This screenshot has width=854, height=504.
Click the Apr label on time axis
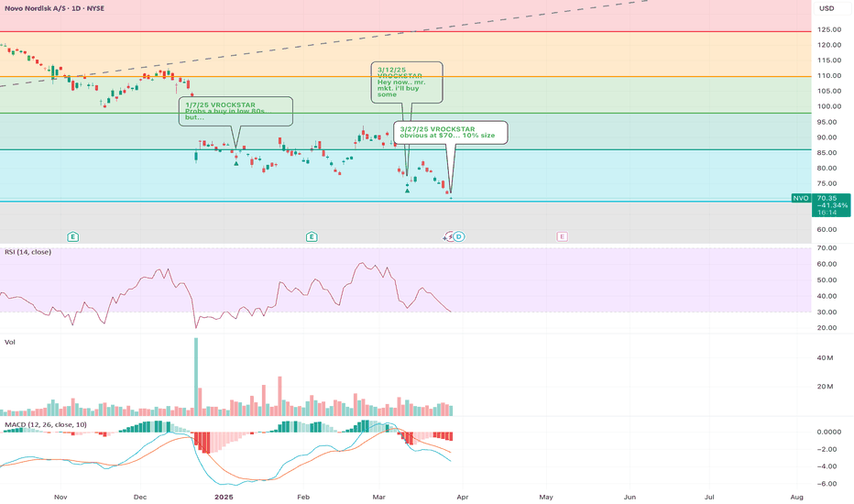click(463, 497)
